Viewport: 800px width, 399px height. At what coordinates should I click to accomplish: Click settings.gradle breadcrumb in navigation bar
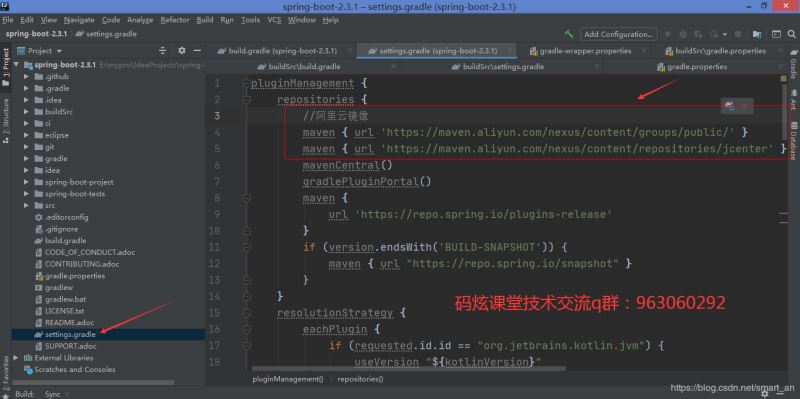(x=106, y=34)
